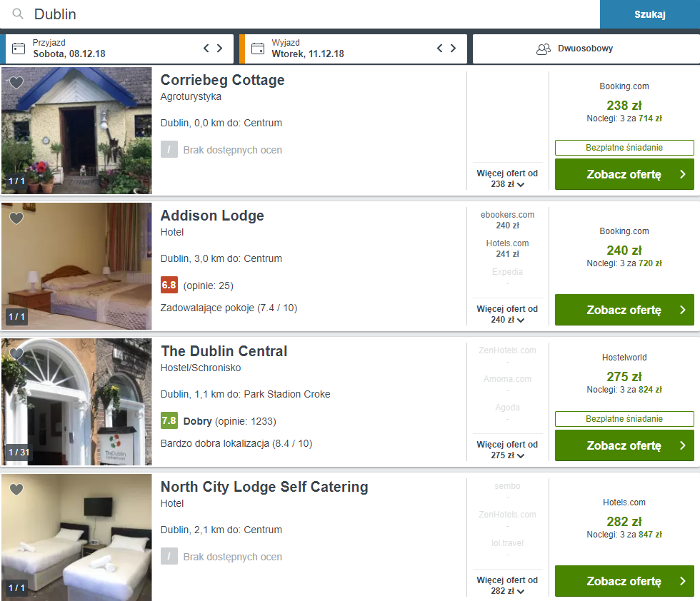
Task: Expand more offers from 238 zł
Action: point(507,178)
